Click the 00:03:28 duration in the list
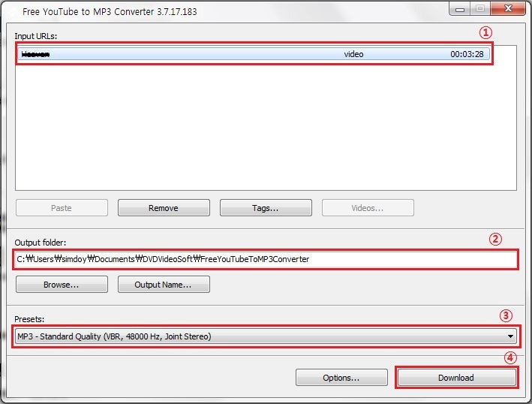 tap(467, 54)
